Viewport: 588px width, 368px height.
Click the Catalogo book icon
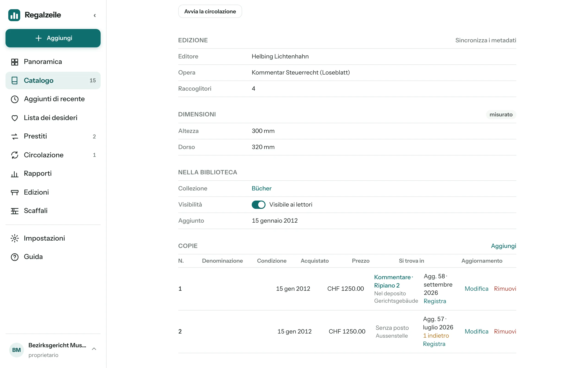(x=14, y=80)
